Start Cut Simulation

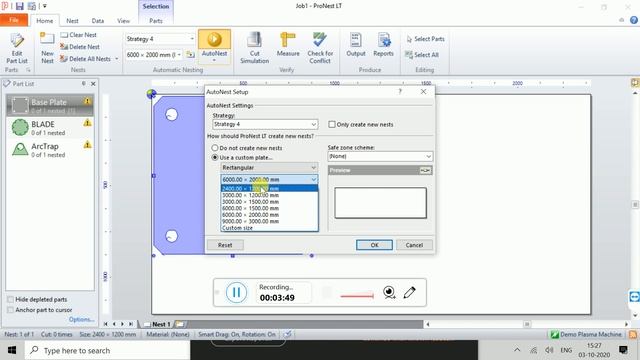pyautogui.click(x=254, y=48)
